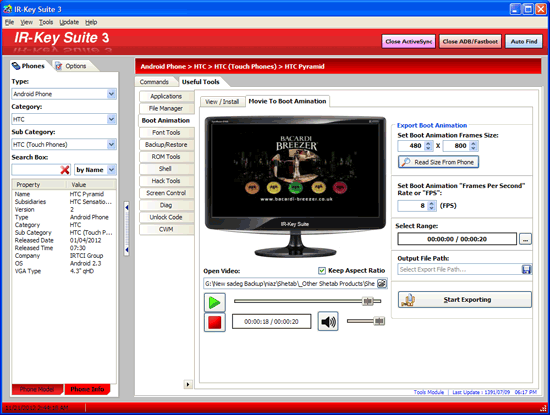
Task: Open the File Manager tool section
Action: (x=166, y=108)
